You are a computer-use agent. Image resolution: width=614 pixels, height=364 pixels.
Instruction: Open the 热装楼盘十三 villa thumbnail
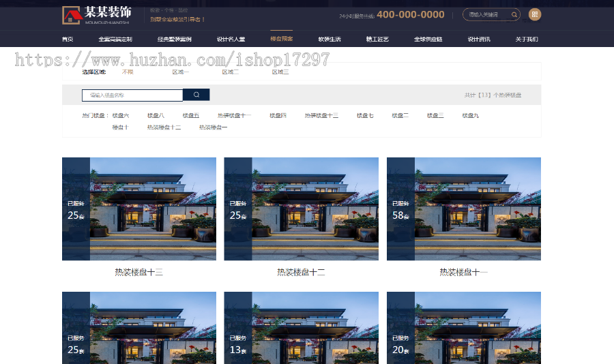(139, 209)
